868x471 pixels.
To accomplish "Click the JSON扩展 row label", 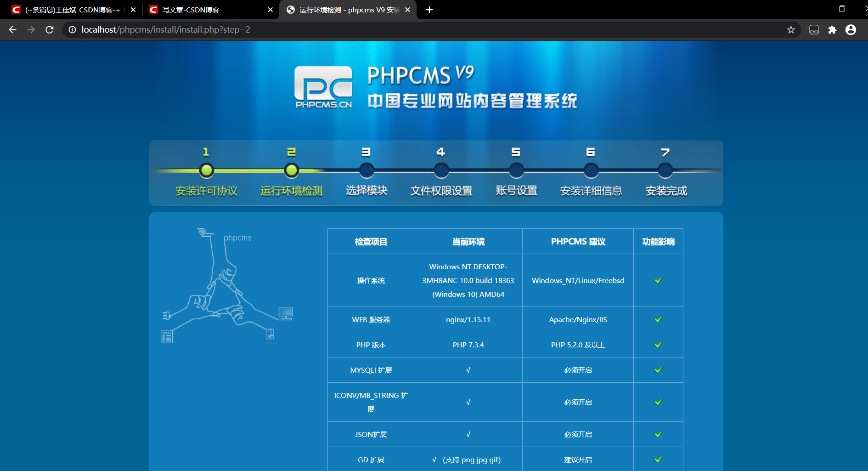I will pyautogui.click(x=371, y=434).
